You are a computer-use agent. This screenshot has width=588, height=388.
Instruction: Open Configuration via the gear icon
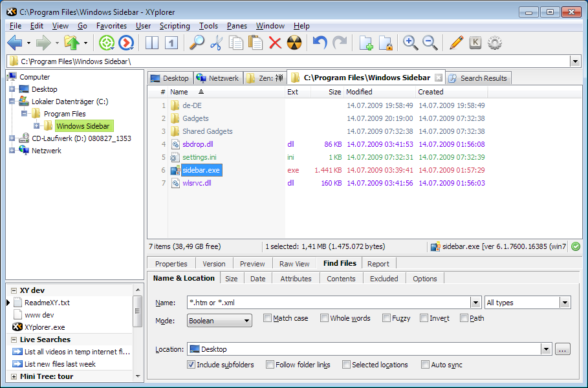click(x=495, y=43)
